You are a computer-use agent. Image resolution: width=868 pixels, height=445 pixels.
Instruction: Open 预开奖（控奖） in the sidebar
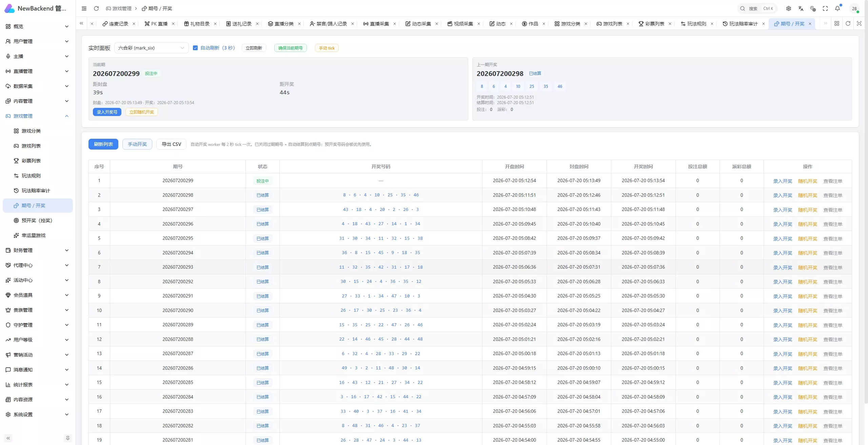[37, 220]
